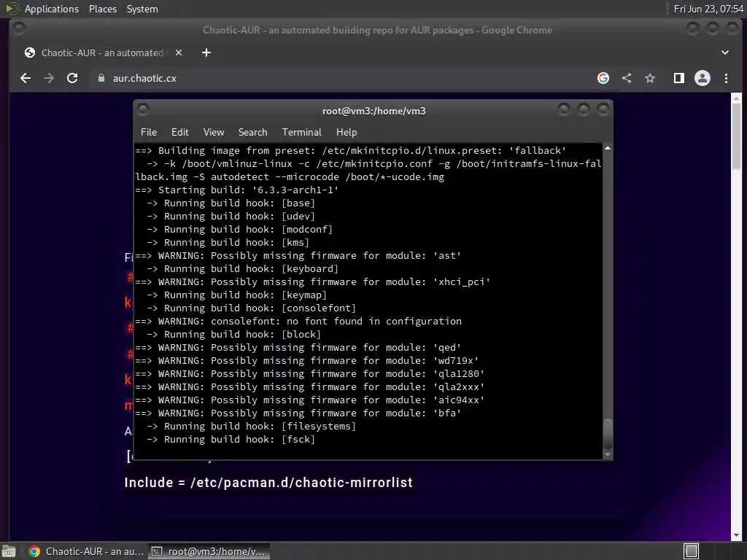Image resolution: width=747 pixels, height=560 pixels.
Task: Click workspace switcher in bottom panel
Action: [691, 551]
